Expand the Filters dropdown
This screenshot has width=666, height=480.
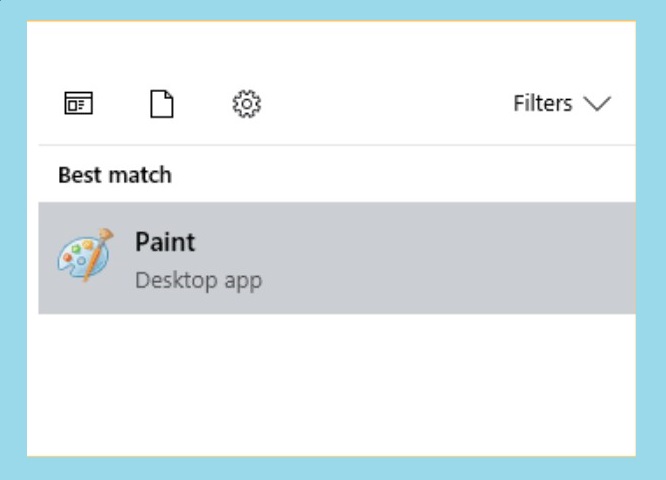[x=562, y=103]
